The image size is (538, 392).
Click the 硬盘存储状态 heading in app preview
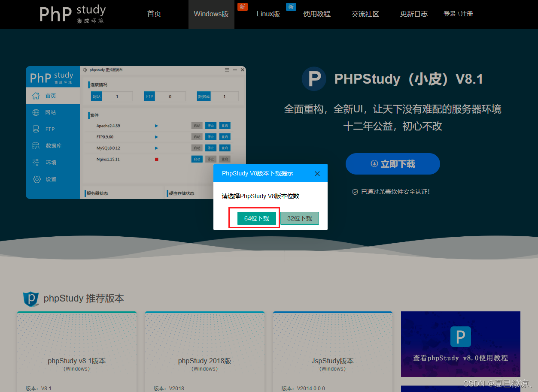(182, 193)
